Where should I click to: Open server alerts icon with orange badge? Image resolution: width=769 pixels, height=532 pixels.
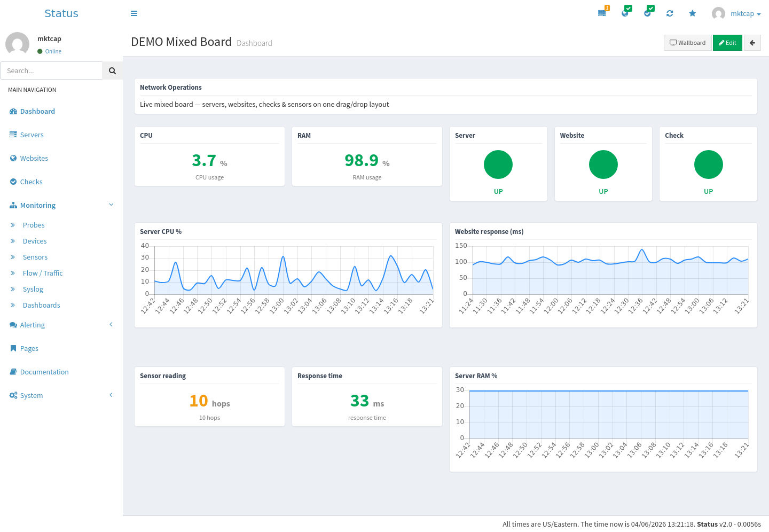[602, 13]
